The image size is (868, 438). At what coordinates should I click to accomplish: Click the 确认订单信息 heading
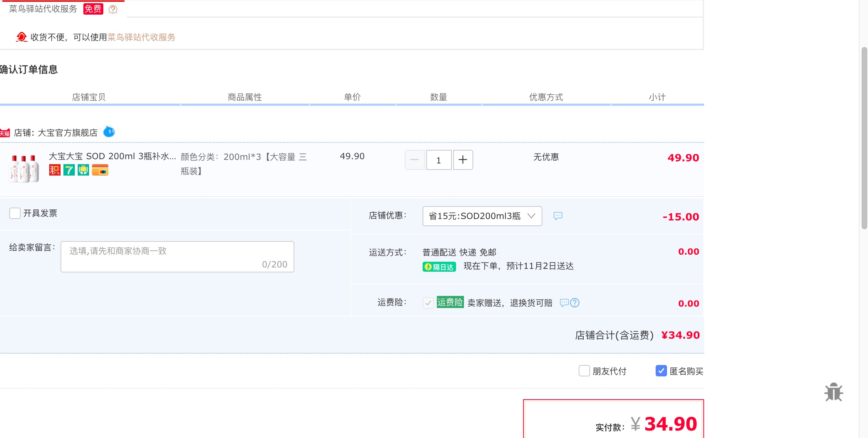pos(29,69)
